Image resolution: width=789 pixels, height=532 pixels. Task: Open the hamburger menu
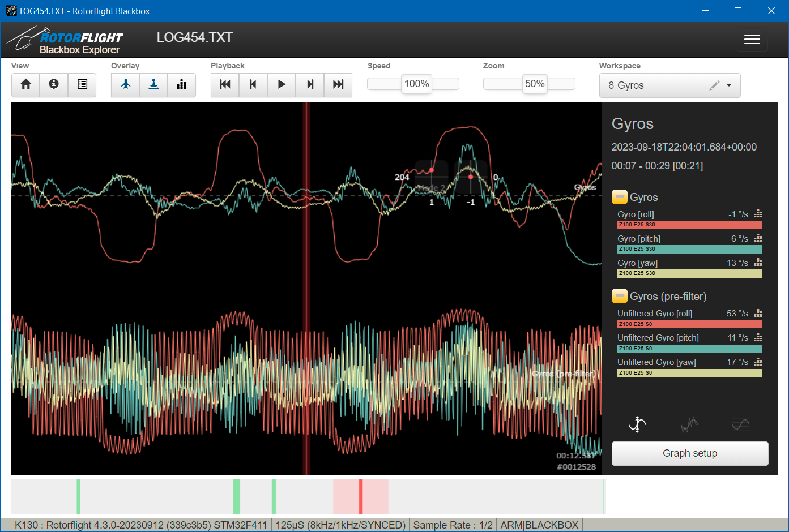tap(752, 39)
